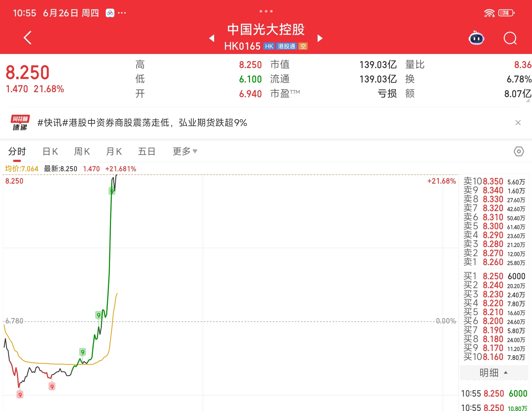Tap the 市盈TTM value 亏损
The height and width of the screenshot is (411, 532).
tap(387, 94)
